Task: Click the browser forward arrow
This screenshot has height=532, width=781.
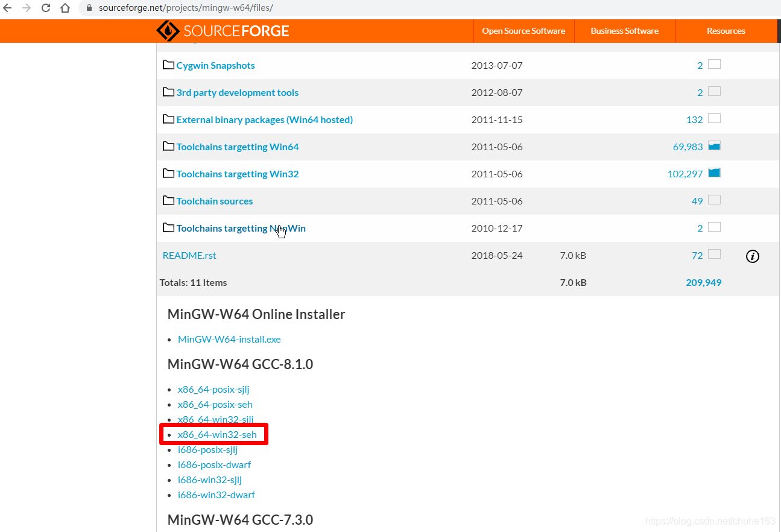Action: pyautogui.click(x=27, y=8)
